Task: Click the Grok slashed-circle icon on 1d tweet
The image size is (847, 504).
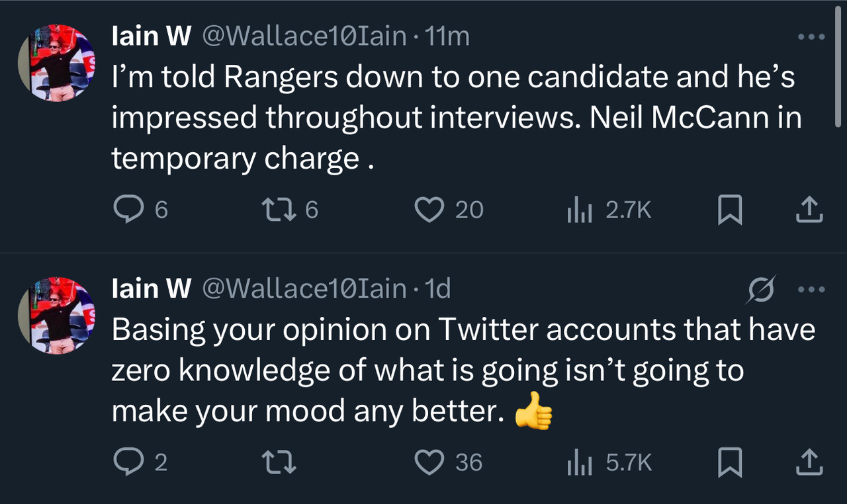Action: click(x=761, y=290)
